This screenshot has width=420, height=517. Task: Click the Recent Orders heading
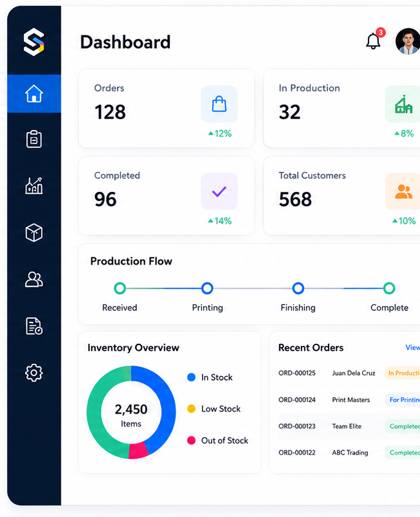pyautogui.click(x=311, y=348)
